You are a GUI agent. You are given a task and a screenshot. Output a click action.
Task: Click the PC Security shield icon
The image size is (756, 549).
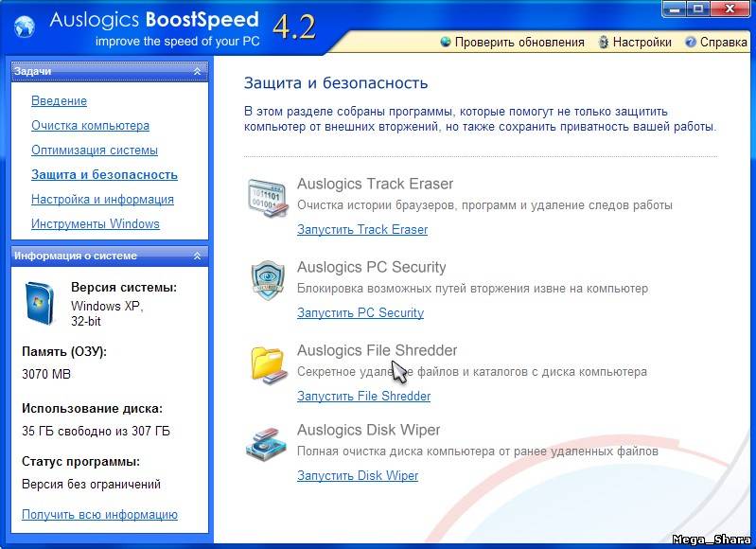(x=268, y=280)
